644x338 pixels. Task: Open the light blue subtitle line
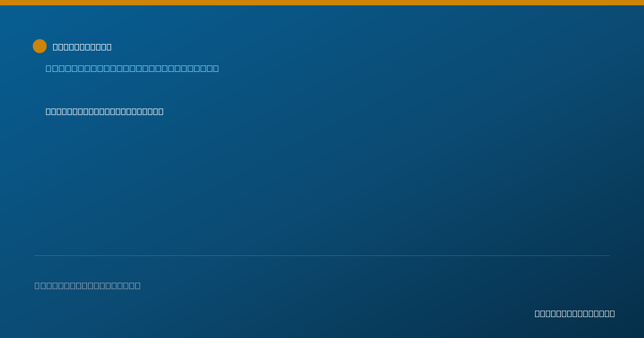click(132, 68)
